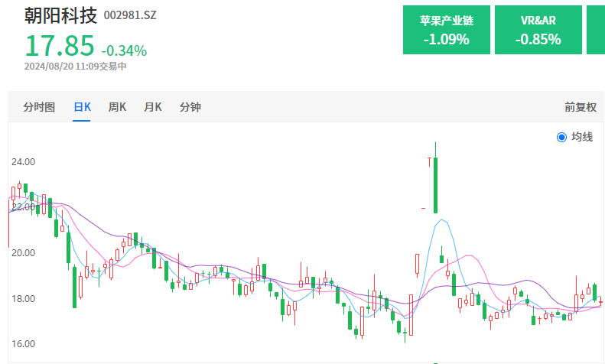The image size is (605, 364).
Task: Switch to the 分钟 tab
Action: [190, 107]
